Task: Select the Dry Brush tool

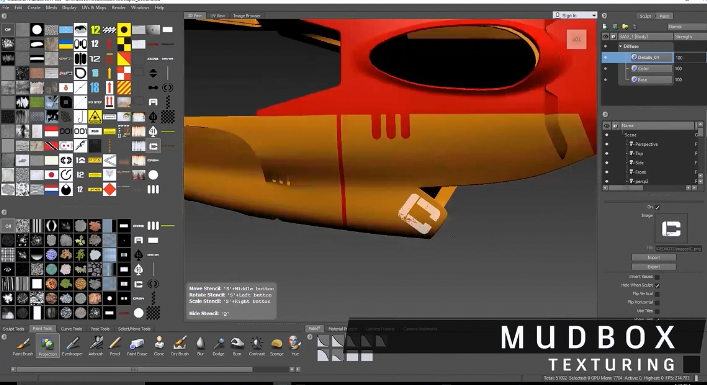Action: 180,346
